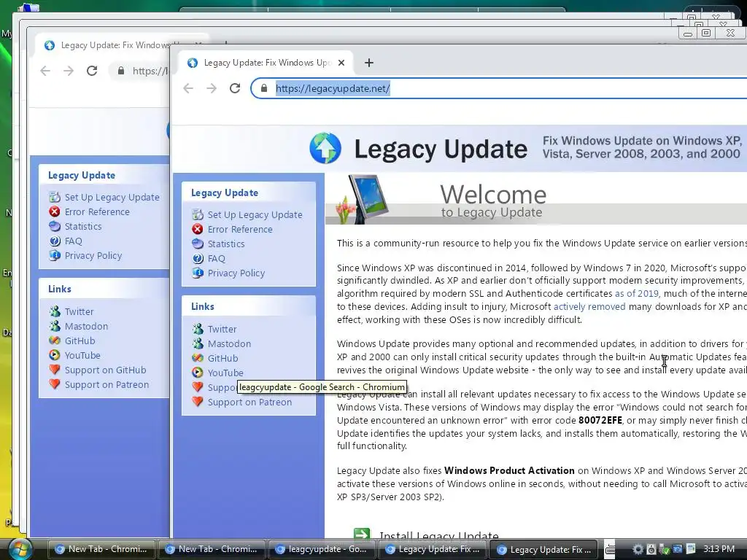Open Privacy Policy link in front window
Viewport: 747px width, 560px height.
[x=236, y=273]
